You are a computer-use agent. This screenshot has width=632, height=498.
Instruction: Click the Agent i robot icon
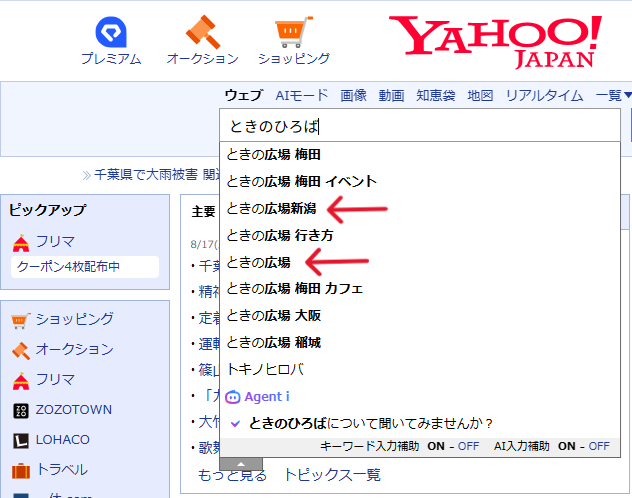233,397
